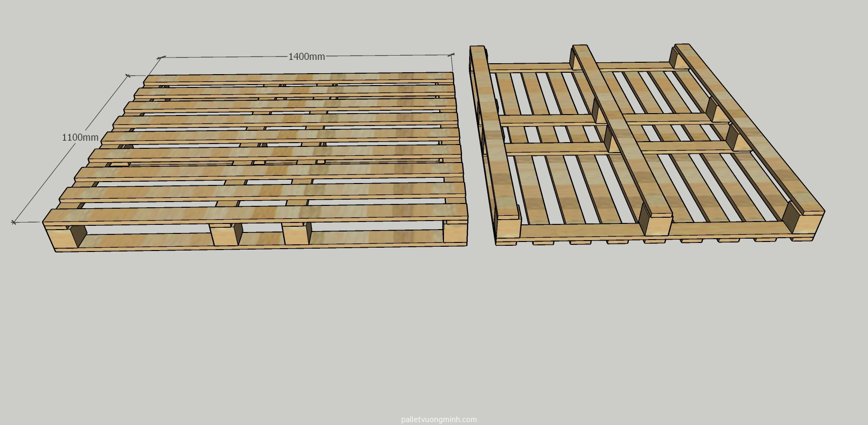Click the "1100mm" dimension label

80,137
